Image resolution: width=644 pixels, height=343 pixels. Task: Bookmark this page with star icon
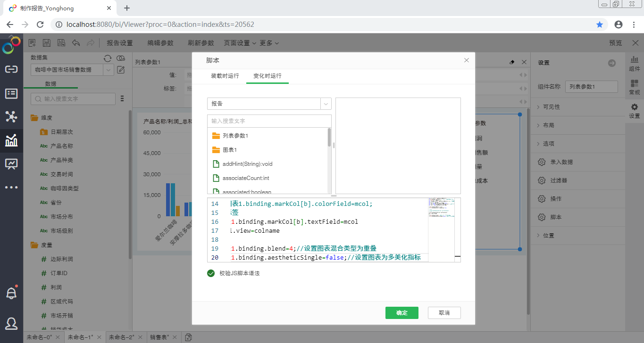pos(600,24)
